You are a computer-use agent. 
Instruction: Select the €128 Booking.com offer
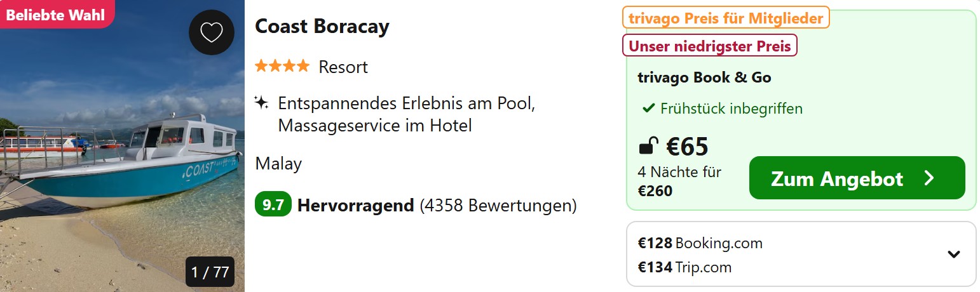pos(700,243)
